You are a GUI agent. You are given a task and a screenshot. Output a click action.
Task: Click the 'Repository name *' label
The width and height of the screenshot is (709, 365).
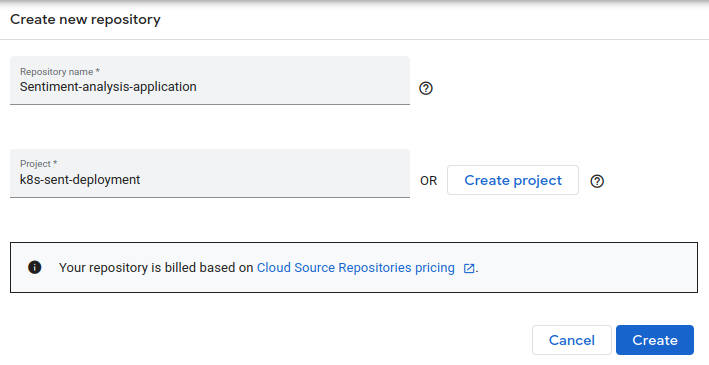point(60,71)
